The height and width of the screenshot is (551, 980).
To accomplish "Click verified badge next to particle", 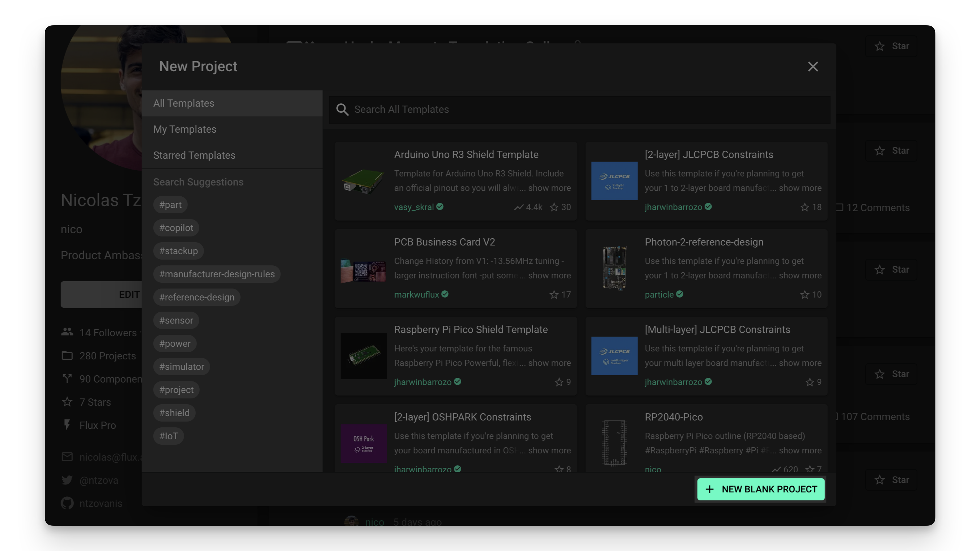I will pos(679,294).
